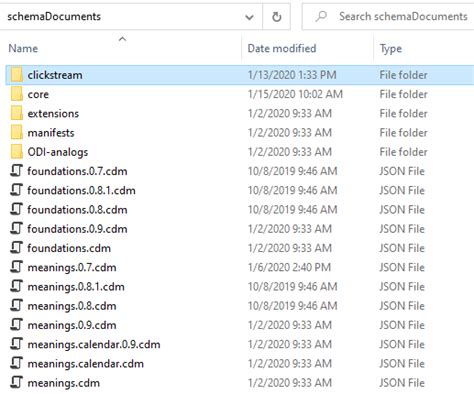This screenshot has width=474, height=394.
Task: Click the meanings.calendar.0.9.cdm file icon
Action: [x=16, y=344]
